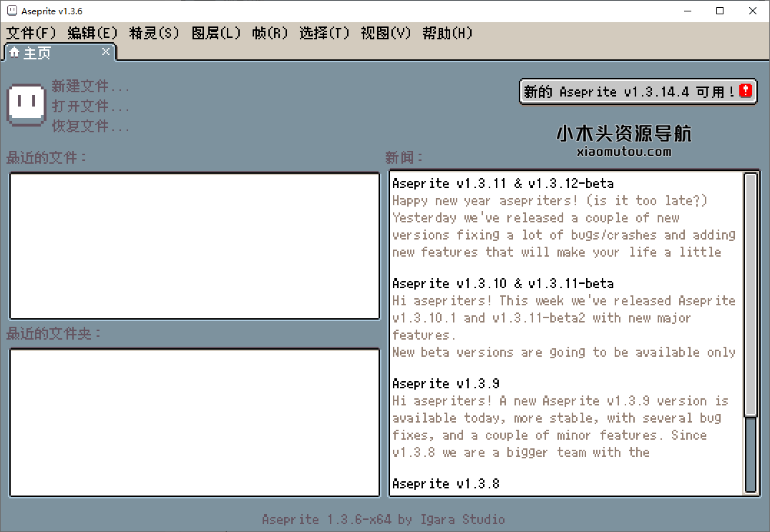Open news item Aseprite v1.3.11 & v1.3.12-beta
The width and height of the screenshot is (770, 532).
(x=503, y=184)
